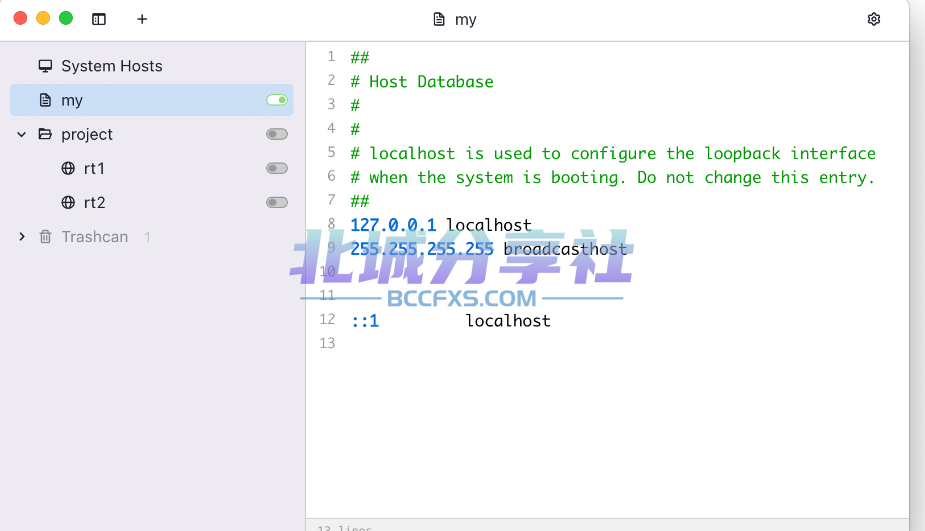
Task: Click the # on line 3
Action: (355, 106)
